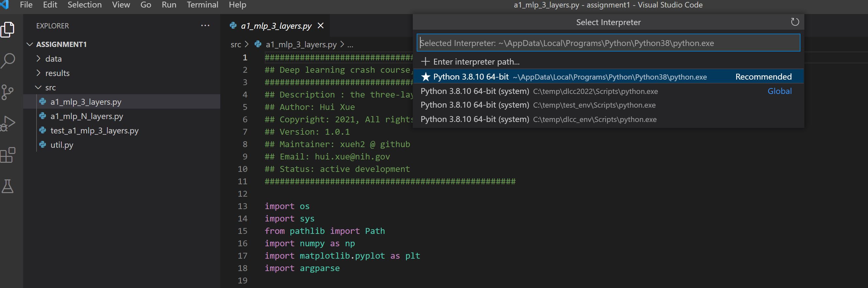The width and height of the screenshot is (868, 288).
Task: Open the Go menu
Action: [x=146, y=5]
